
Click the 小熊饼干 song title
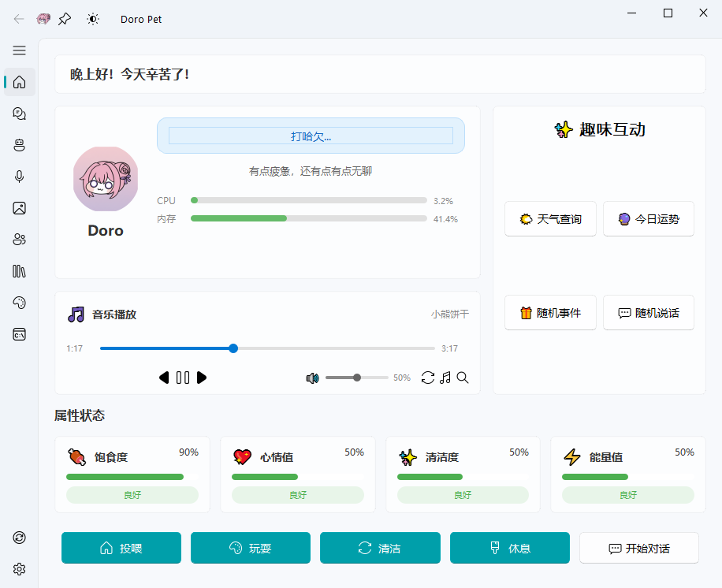click(450, 314)
